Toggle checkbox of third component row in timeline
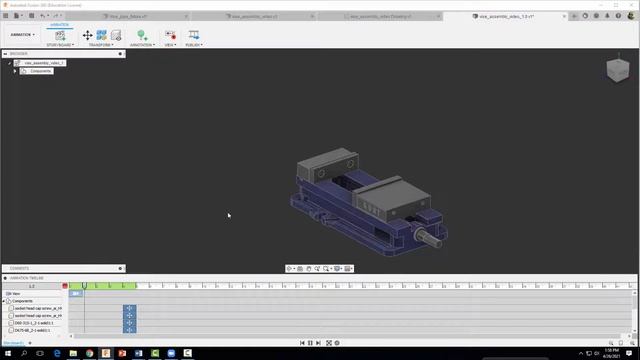 click(x=11, y=323)
